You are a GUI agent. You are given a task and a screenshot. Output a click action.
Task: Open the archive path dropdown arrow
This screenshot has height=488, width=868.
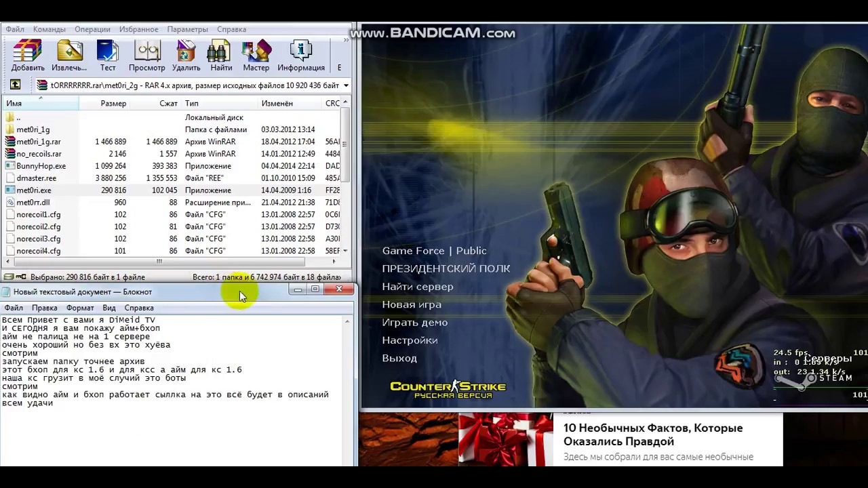tap(346, 85)
